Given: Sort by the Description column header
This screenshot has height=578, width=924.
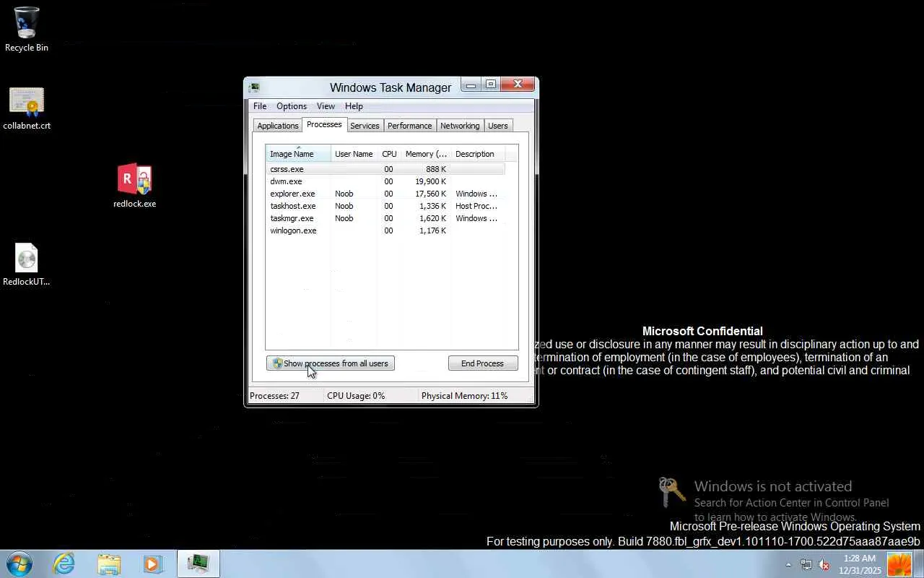Looking at the screenshot, I should [478, 154].
